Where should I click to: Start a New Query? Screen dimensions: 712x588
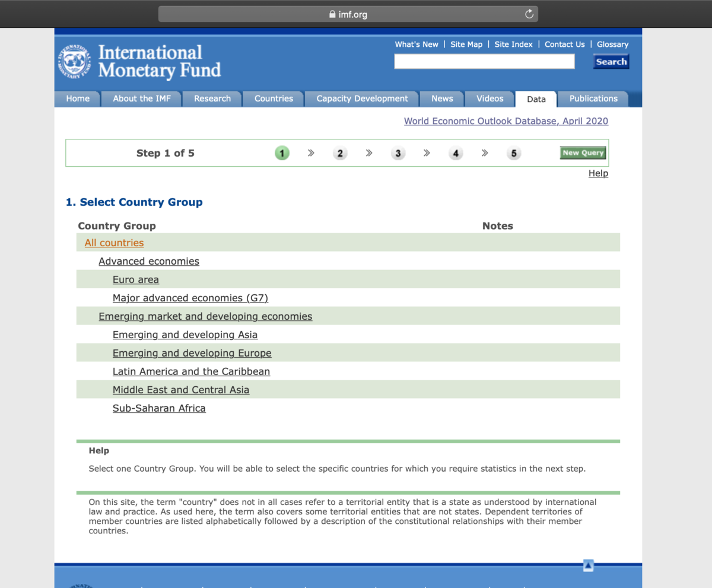coord(583,153)
